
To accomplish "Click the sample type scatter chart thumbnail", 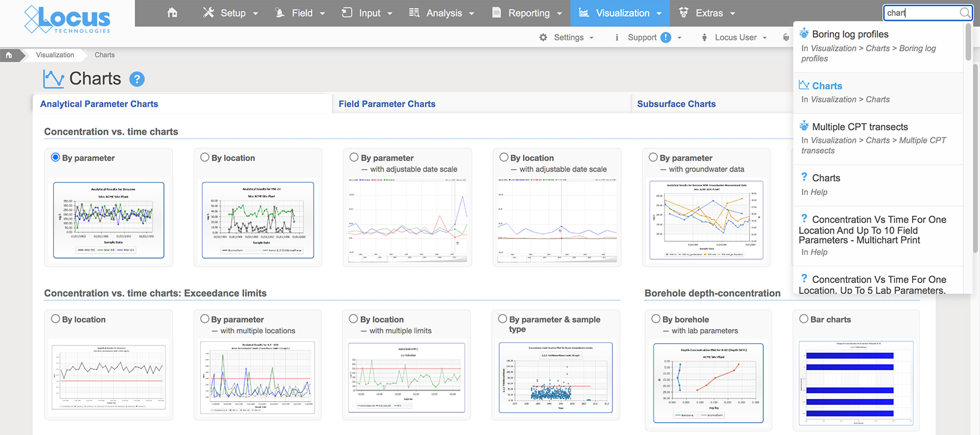I will pyautogui.click(x=556, y=377).
